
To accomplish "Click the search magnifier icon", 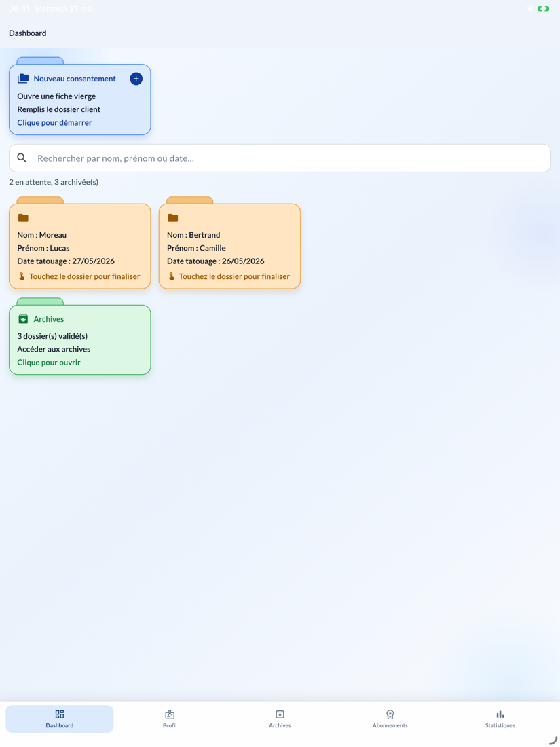I will click(x=22, y=158).
